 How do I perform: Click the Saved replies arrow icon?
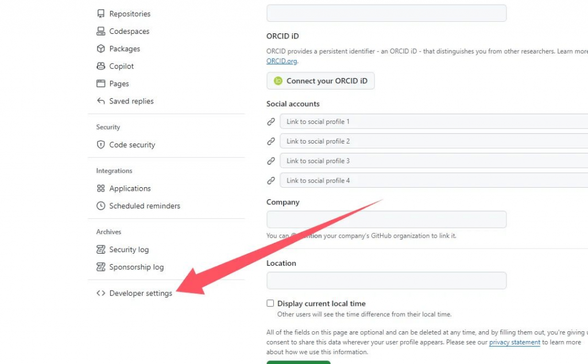101,101
